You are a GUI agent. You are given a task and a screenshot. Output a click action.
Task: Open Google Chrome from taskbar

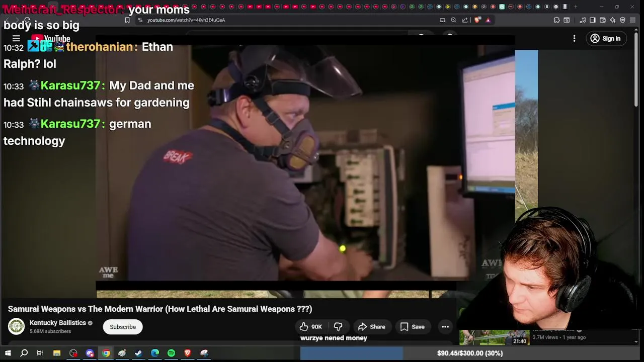click(106, 353)
